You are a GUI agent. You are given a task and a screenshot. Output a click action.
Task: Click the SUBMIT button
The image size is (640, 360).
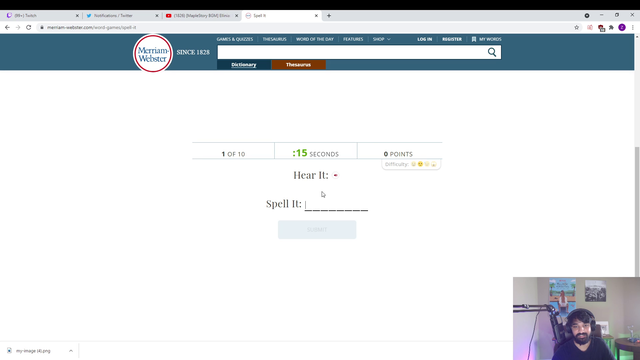317,230
